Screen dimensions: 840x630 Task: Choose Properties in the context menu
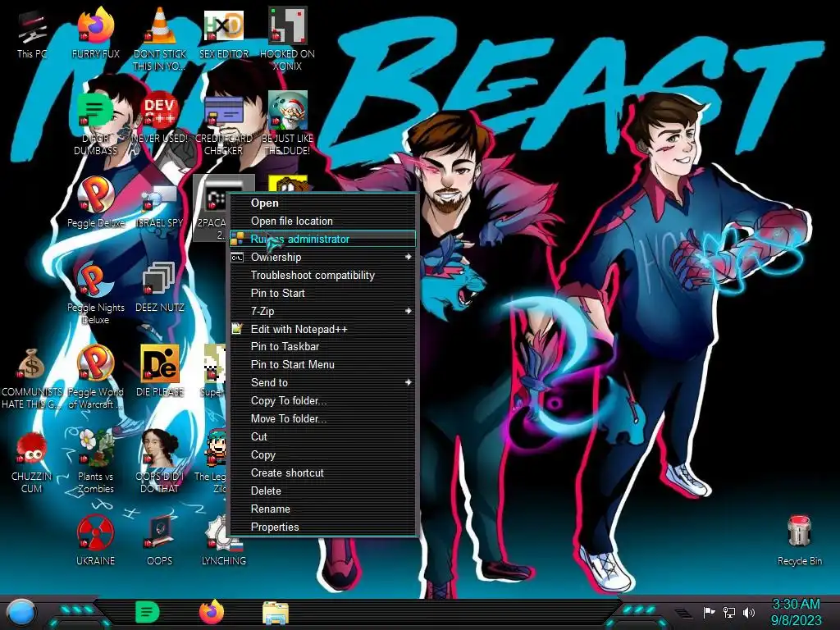pos(323,527)
